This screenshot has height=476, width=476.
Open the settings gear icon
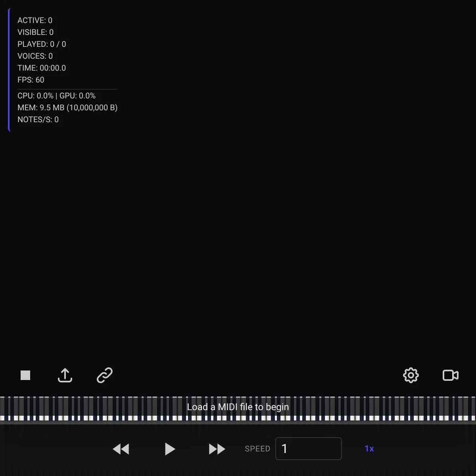click(x=411, y=375)
